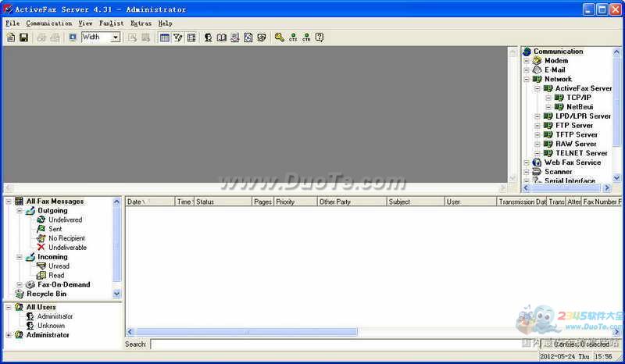Open the Width zoom dropdown
Image resolution: width=625 pixels, height=364 pixels.
[x=116, y=37]
